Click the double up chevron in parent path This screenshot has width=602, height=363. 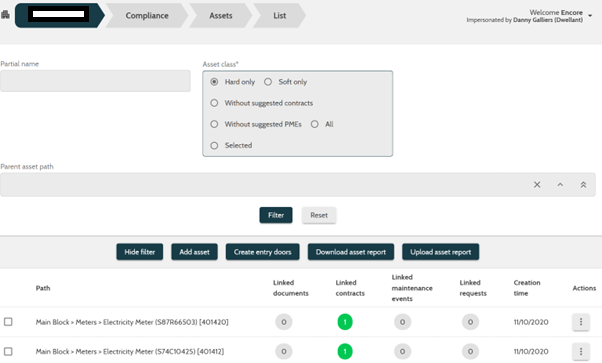coord(583,185)
